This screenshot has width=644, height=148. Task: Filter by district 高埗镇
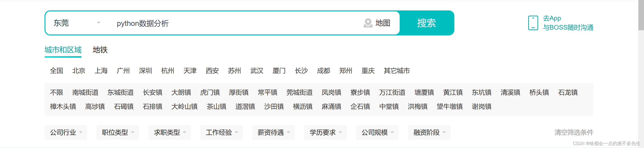95,107
